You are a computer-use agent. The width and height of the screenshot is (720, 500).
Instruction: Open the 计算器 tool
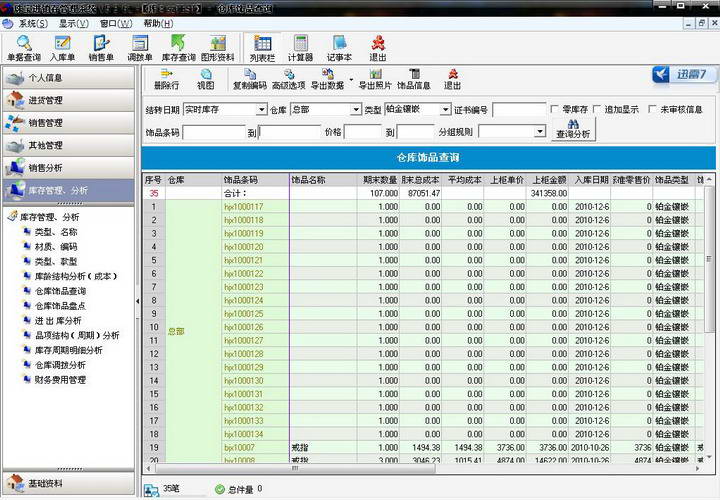coord(300,48)
